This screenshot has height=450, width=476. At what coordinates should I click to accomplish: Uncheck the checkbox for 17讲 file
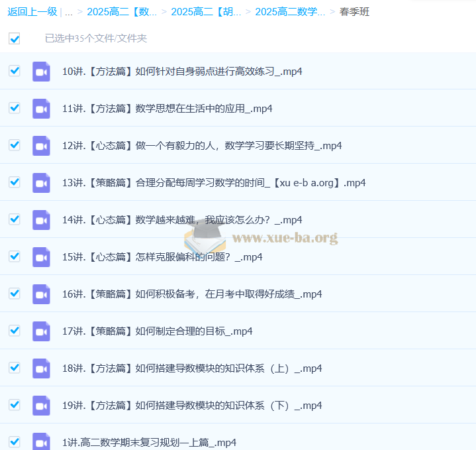click(x=15, y=331)
